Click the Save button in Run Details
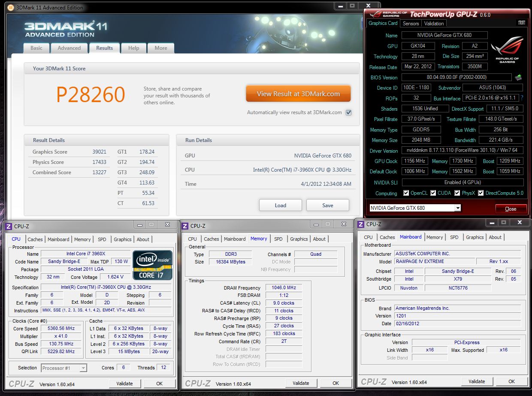Image resolution: width=532 pixels, height=396 pixels. [x=327, y=205]
